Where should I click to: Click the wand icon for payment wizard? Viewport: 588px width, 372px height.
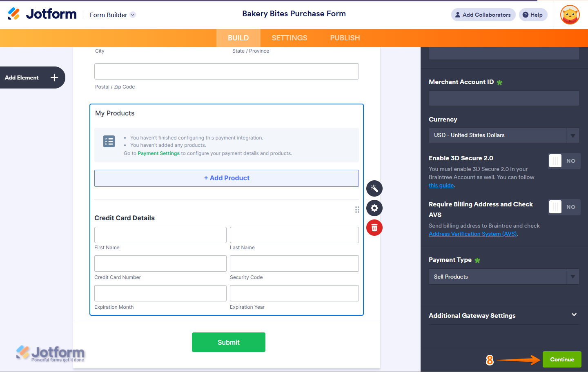pos(374,188)
